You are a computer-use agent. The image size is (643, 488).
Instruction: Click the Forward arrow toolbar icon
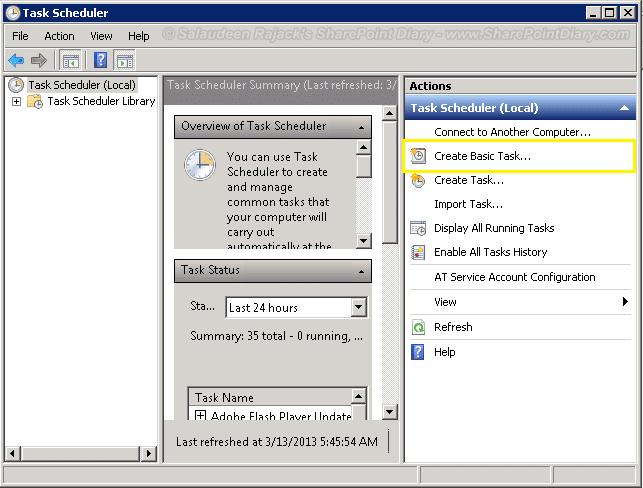(x=38, y=60)
